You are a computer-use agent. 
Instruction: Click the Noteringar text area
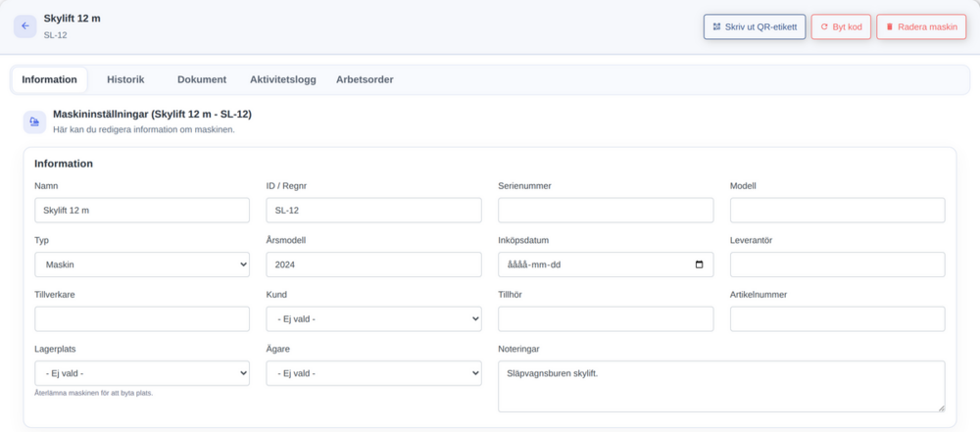[721, 386]
